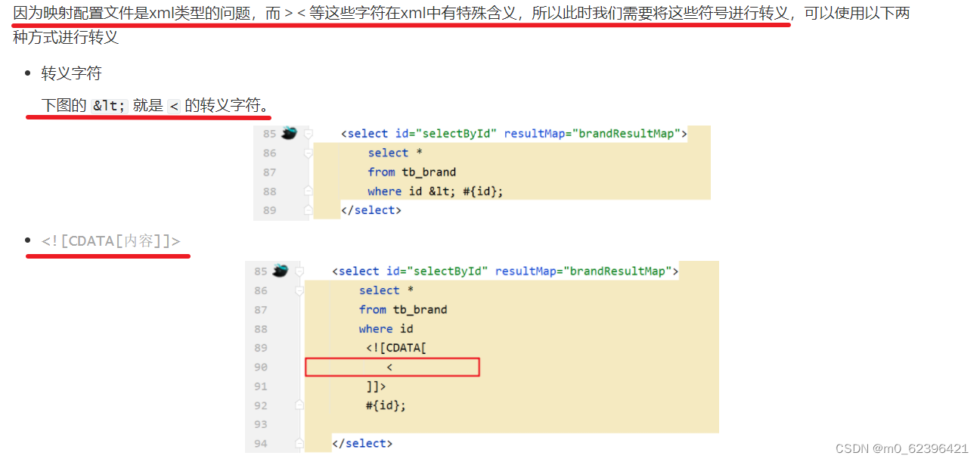Click the text '种方式进行转义'
This screenshot has height=462, width=980.
pos(66,37)
